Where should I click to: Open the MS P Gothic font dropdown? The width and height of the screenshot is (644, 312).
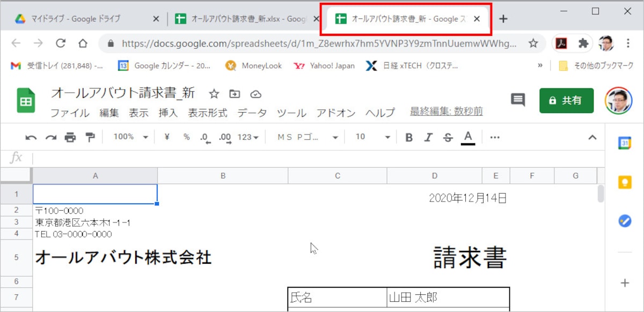307,137
